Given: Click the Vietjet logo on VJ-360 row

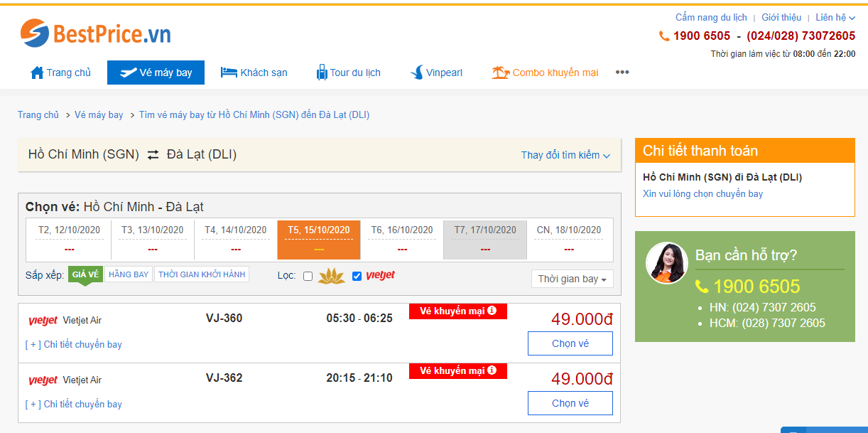Looking at the screenshot, I should coord(43,321).
